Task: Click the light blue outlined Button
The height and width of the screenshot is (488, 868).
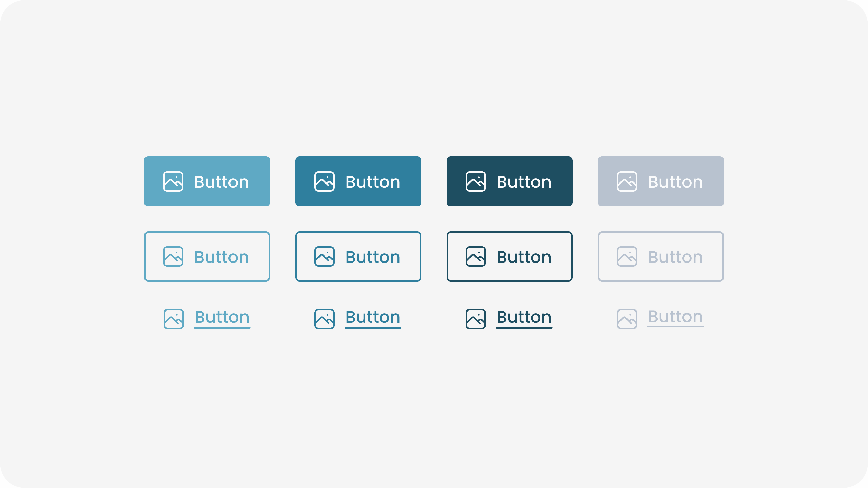Action: (x=207, y=256)
